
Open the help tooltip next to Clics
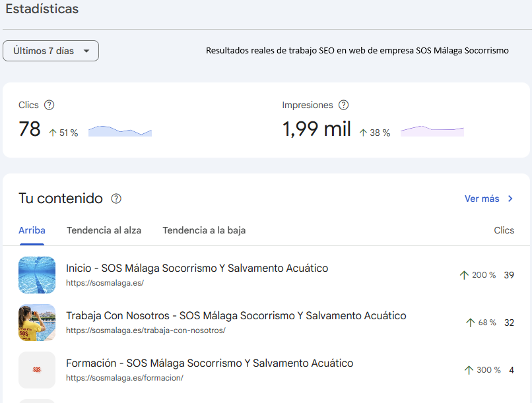click(x=51, y=105)
